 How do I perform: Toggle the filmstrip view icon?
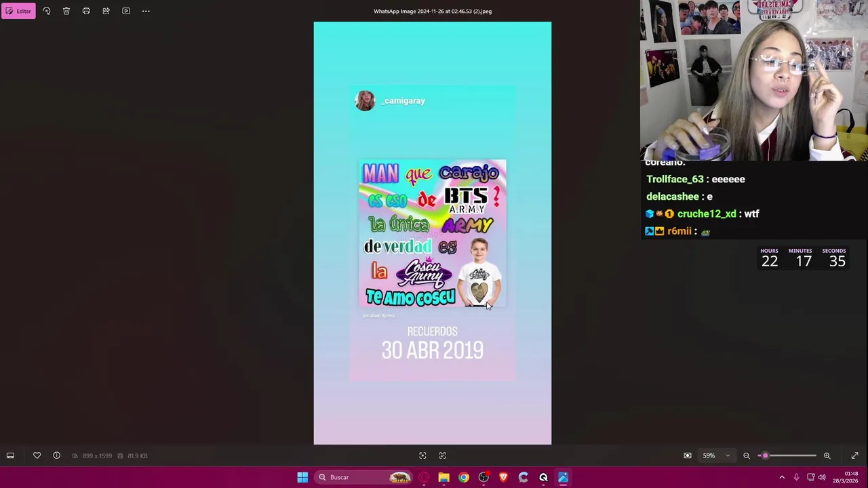click(x=10, y=455)
